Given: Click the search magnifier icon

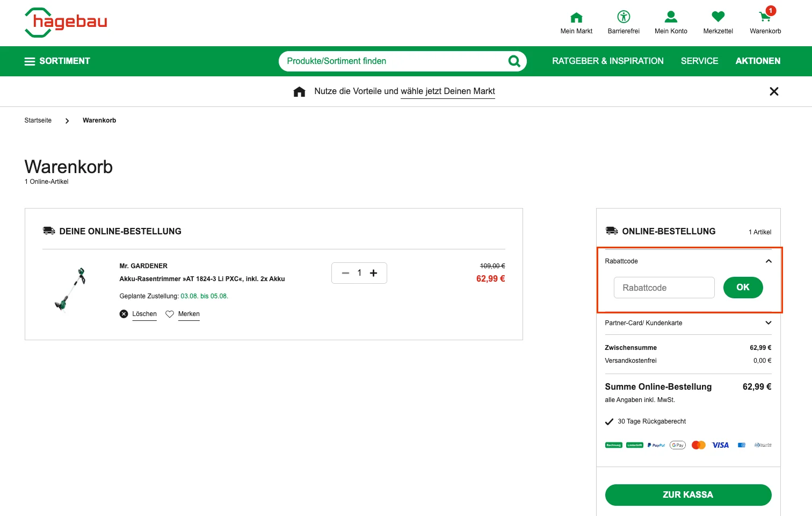Looking at the screenshot, I should pyautogui.click(x=514, y=61).
